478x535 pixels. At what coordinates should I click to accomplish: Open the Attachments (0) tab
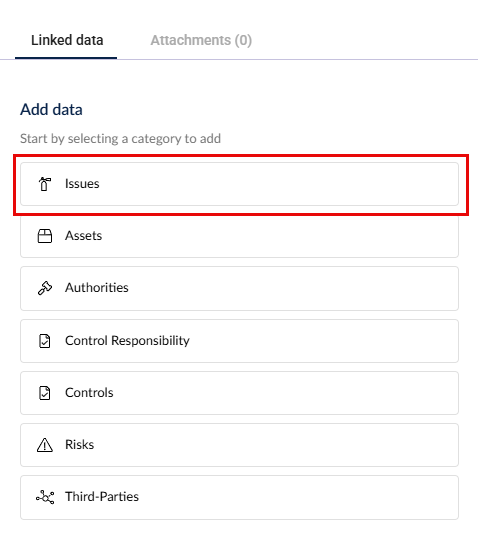pos(201,40)
